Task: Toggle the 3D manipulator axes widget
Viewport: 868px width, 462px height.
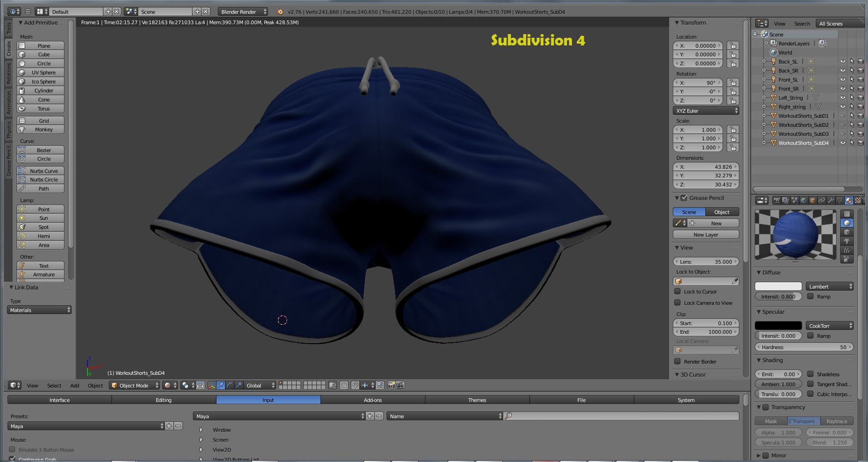Action: tap(211, 385)
